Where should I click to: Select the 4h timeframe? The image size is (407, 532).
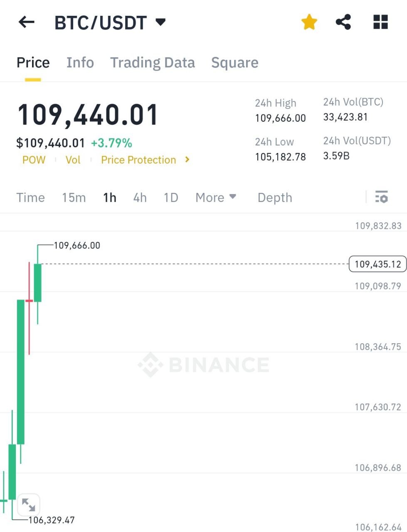[140, 197]
